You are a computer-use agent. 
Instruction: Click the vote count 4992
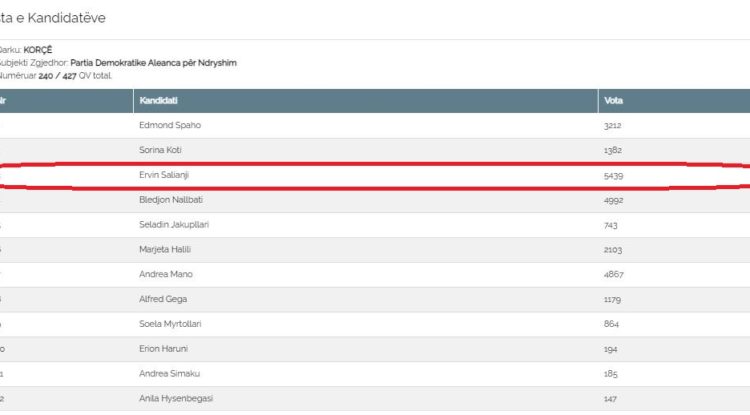point(613,201)
